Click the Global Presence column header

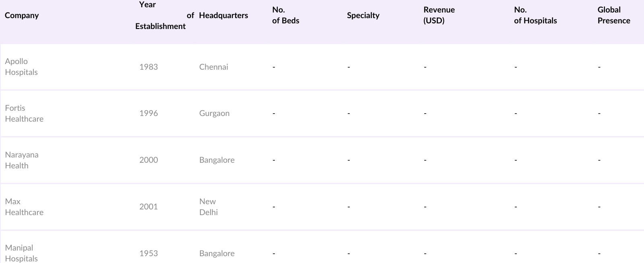point(613,15)
